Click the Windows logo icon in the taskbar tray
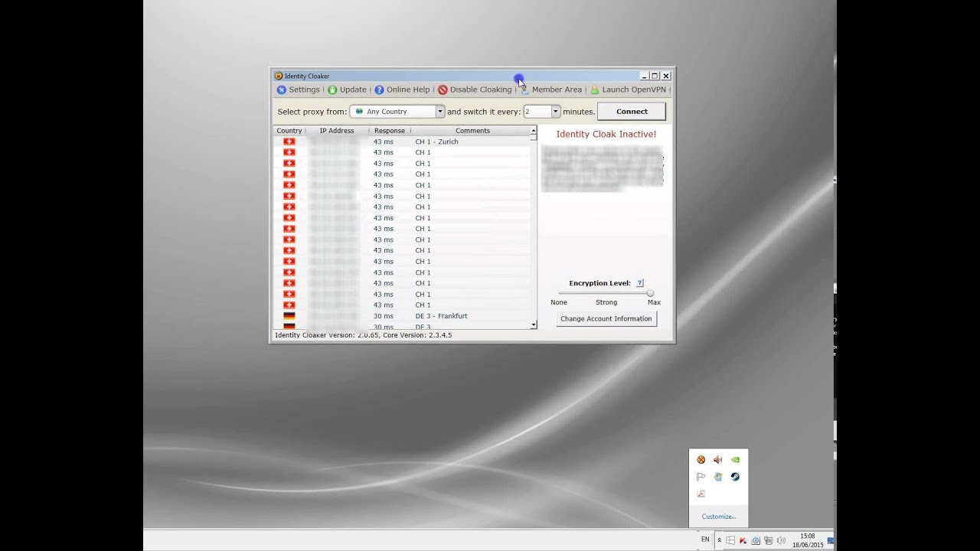Image resolution: width=980 pixels, height=551 pixels. tap(730, 540)
